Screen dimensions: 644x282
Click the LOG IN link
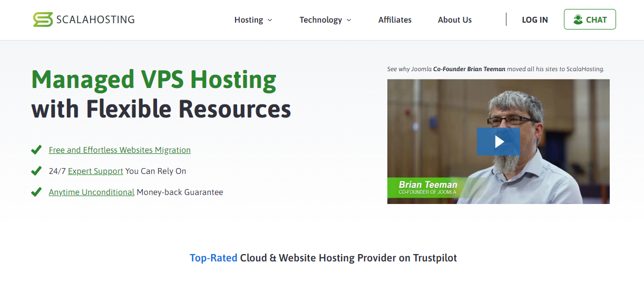click(x=535, y=20)
